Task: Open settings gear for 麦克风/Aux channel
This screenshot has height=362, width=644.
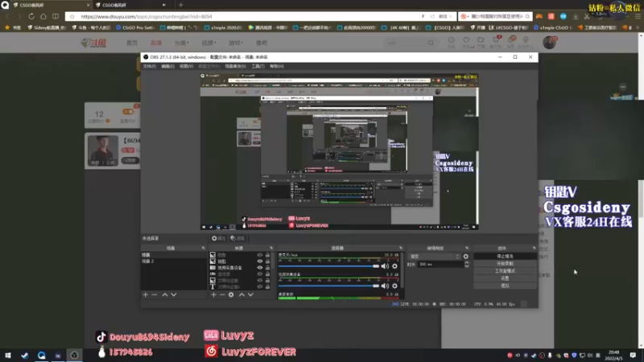Action: click(394, 266)
